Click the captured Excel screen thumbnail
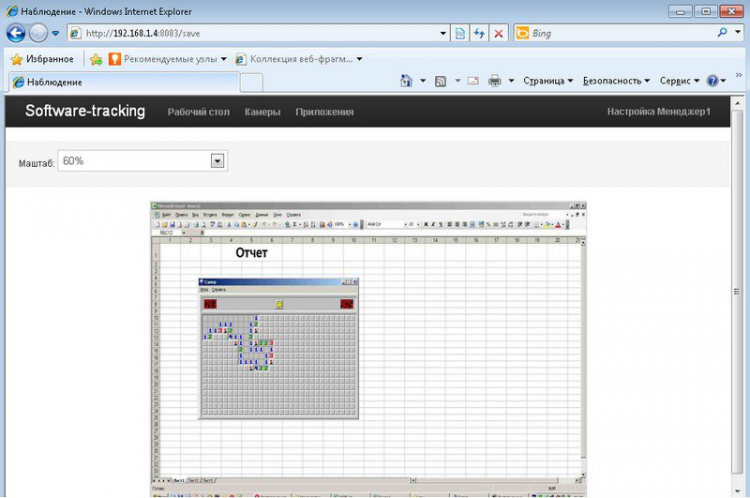The height and width of the screenshot is (498, 750). (x=368, y=349)
